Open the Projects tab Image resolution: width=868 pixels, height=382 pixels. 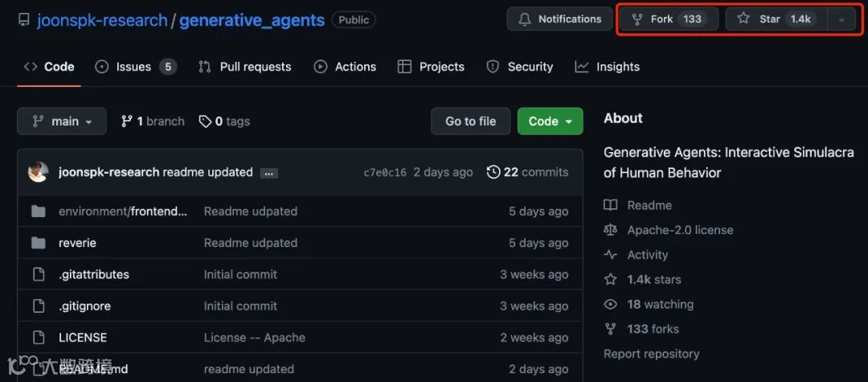[x=431, y=67]
